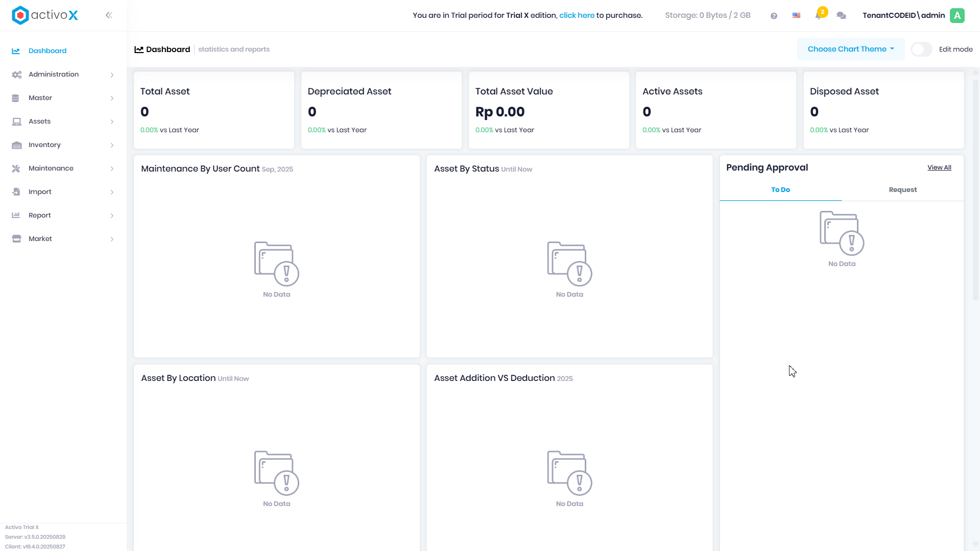This screenshot has height=551, width=980.
Task: Expand Administration menu chevron
Action: [112, 75]
